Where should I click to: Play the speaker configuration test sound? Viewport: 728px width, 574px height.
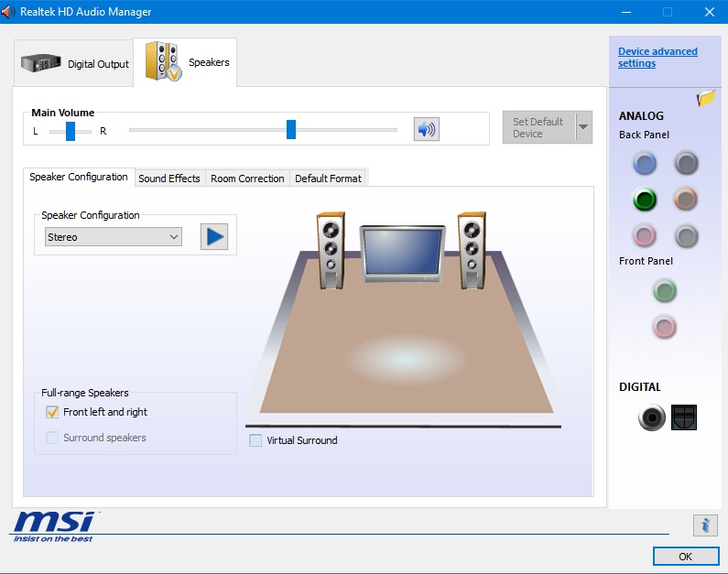(x=214, y=237)
